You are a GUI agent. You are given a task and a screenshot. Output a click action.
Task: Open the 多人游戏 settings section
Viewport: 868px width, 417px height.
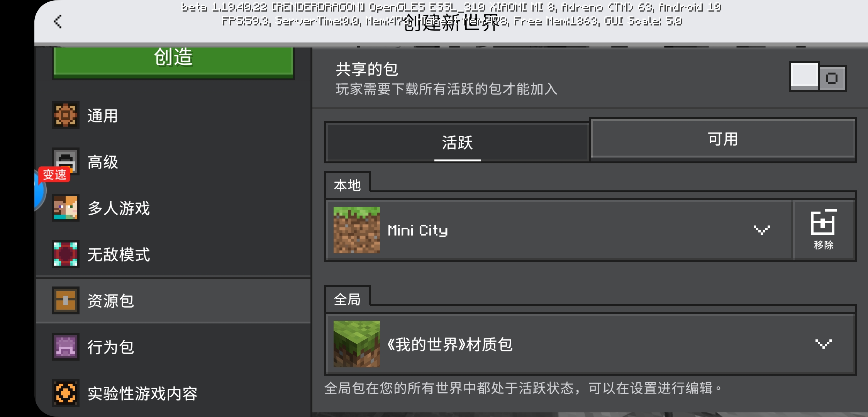click(173, 208)
